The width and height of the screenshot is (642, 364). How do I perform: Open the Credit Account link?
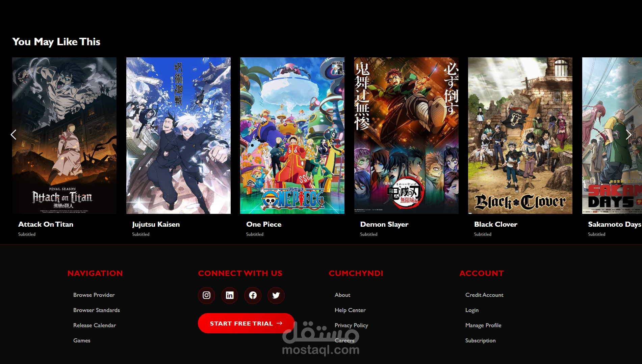tap(484, 295)
